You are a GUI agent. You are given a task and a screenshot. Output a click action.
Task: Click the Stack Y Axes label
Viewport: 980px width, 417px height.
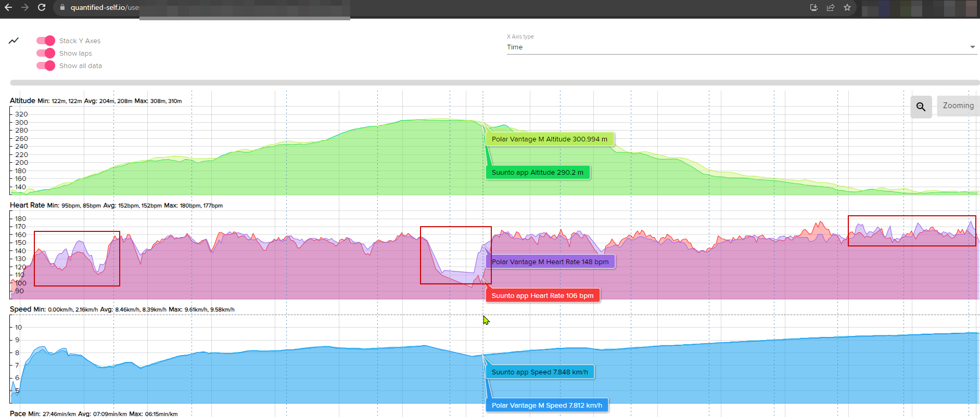point(80,41)
